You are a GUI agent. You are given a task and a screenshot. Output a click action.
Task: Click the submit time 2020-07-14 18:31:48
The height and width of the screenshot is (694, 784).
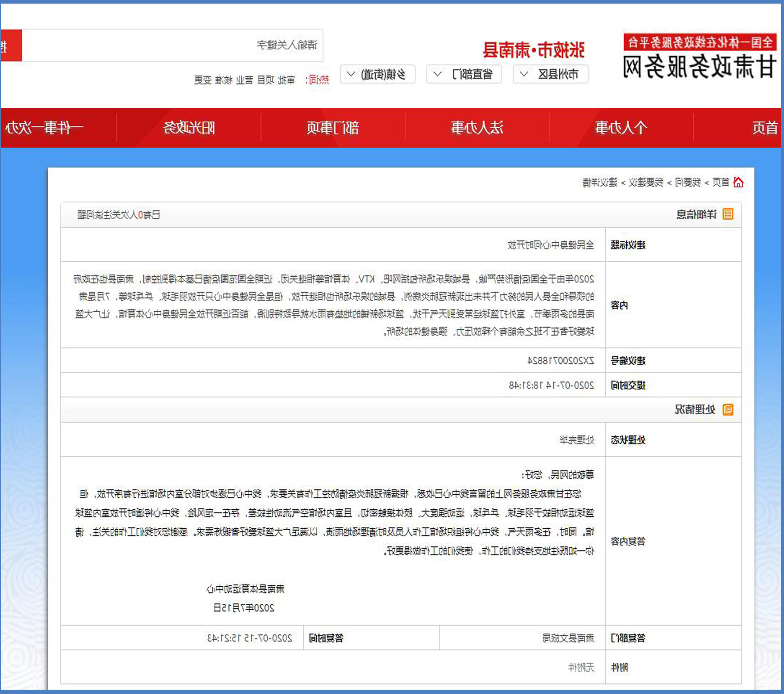(x=552, y=385)
